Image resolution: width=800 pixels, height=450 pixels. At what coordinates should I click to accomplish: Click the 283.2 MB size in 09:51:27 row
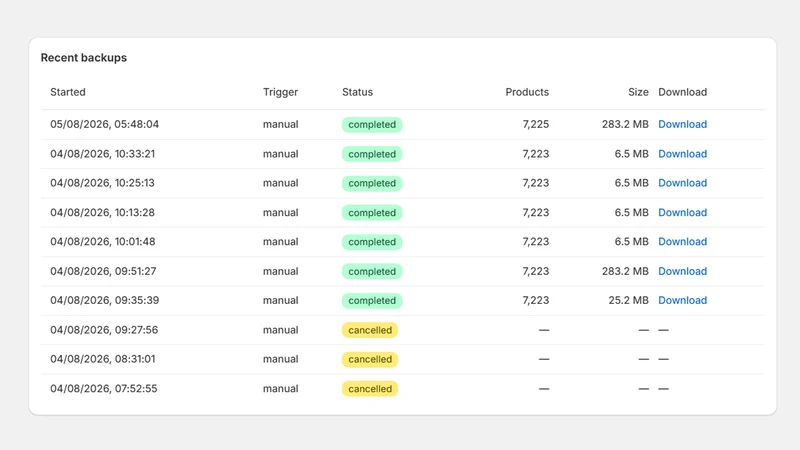[x=625, y=271]
